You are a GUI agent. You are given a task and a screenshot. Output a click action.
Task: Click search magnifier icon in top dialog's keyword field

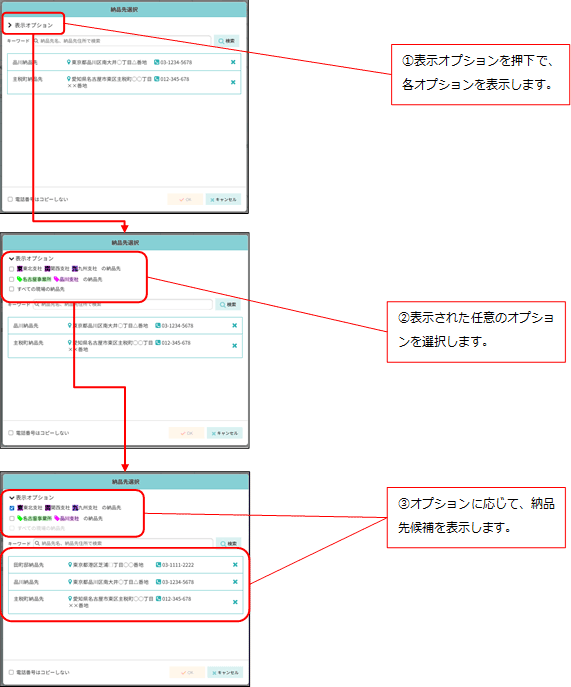click(37, 41)
